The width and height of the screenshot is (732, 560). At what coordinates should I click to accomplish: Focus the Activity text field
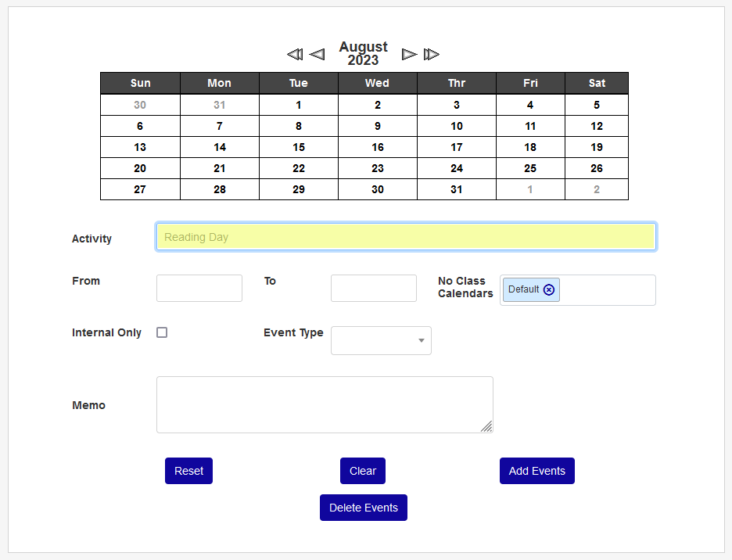tap(406, 237)
